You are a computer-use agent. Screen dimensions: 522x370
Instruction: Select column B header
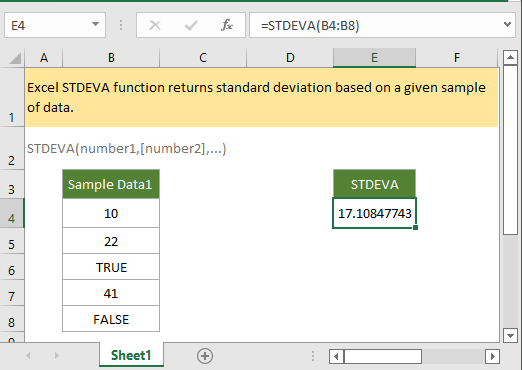[111, 58]
